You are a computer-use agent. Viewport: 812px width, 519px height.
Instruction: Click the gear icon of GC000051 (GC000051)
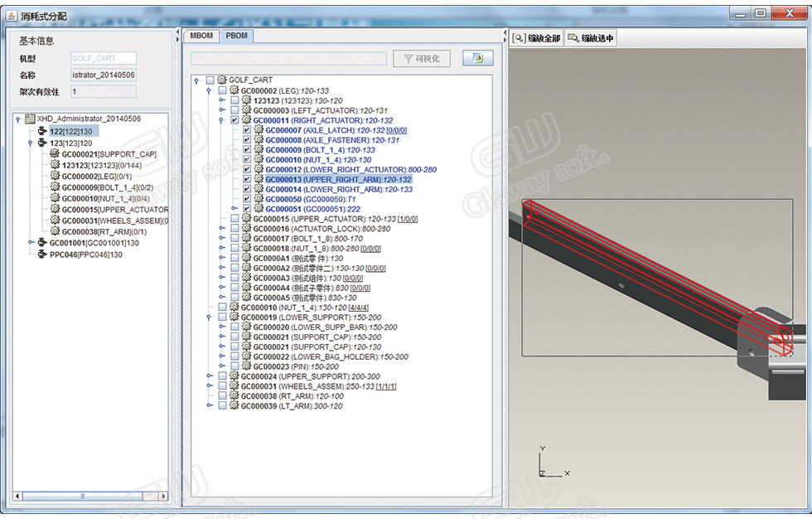(259, 208)
